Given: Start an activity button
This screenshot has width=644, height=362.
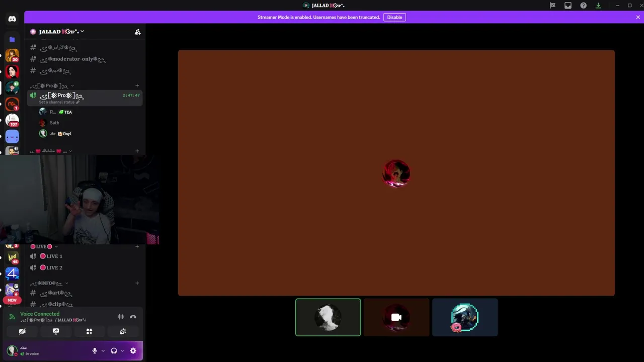Looking at the screenshot, I should pyautogui.click(x=89, y=331).
